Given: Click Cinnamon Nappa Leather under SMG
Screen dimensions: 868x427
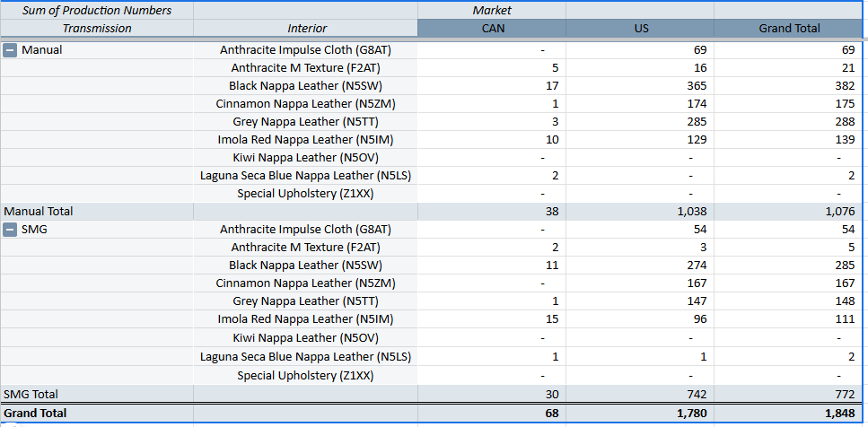Looking at the screenshot, I should pos(305,283).
